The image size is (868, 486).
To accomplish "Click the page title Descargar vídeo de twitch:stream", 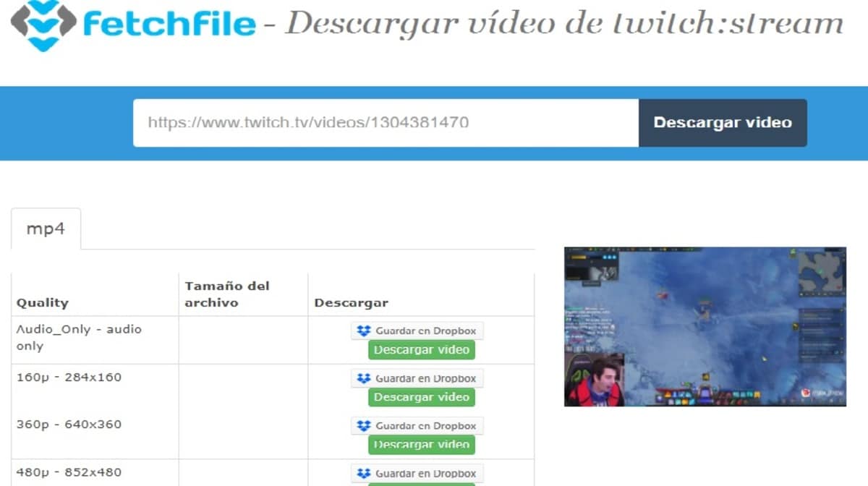I will (x=564, y=24).
